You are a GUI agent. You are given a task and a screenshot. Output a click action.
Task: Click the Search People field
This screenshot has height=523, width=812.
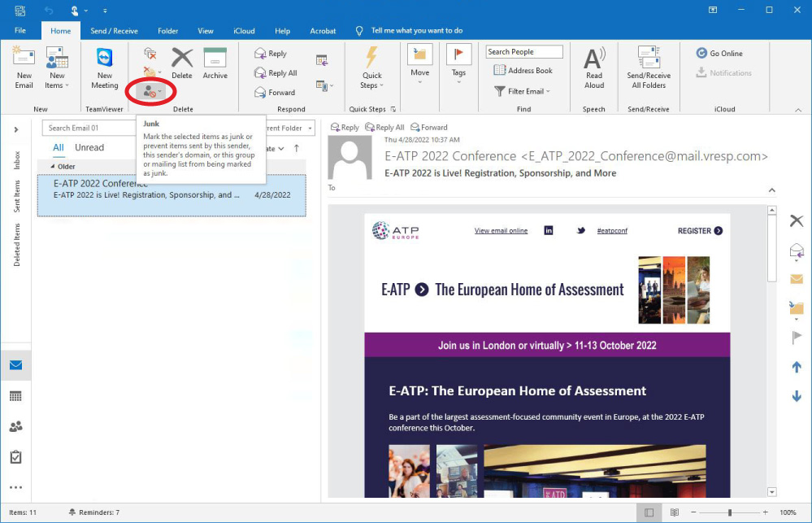point(524,52)
